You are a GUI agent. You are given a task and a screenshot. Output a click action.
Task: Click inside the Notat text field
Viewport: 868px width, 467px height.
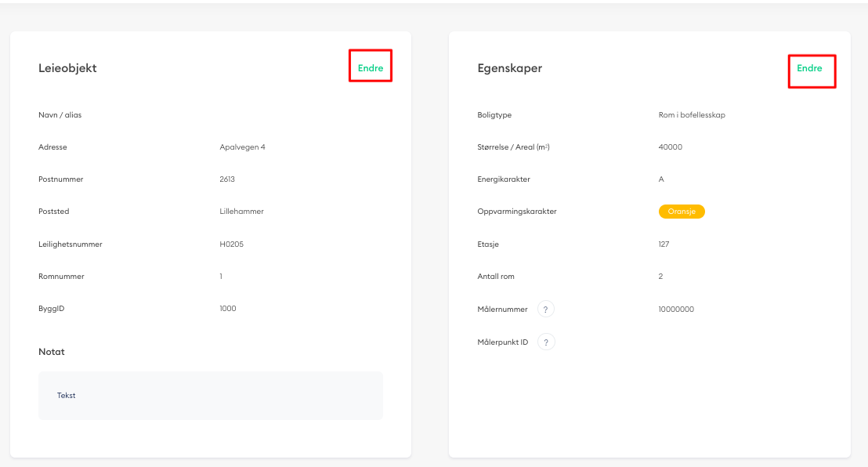[210, 395]
